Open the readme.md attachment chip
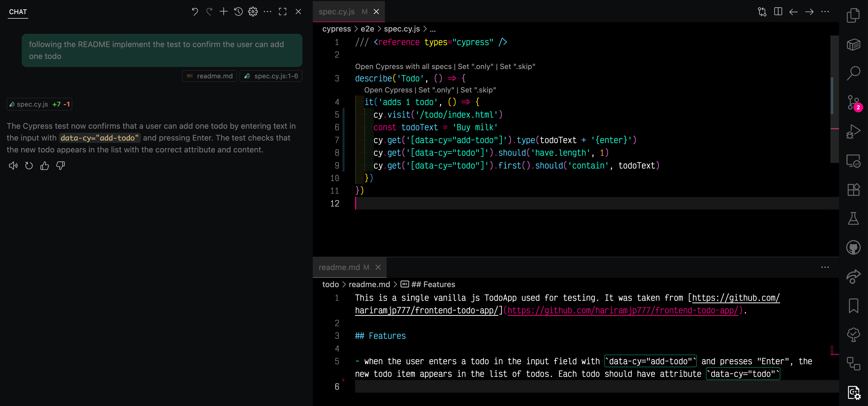The height and width of the screenshot is (406, 868). (x=210, y=76)
